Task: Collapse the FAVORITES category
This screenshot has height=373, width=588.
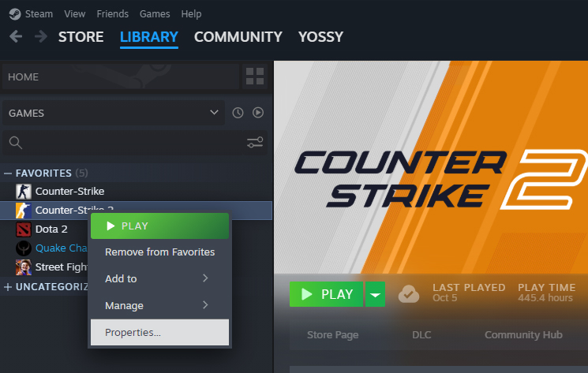Action: pos(8,173)
